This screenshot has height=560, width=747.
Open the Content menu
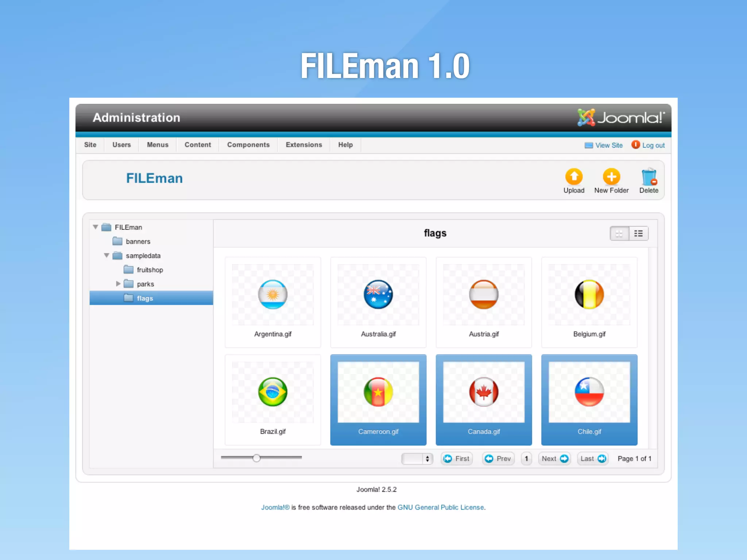tap(198, 145)
